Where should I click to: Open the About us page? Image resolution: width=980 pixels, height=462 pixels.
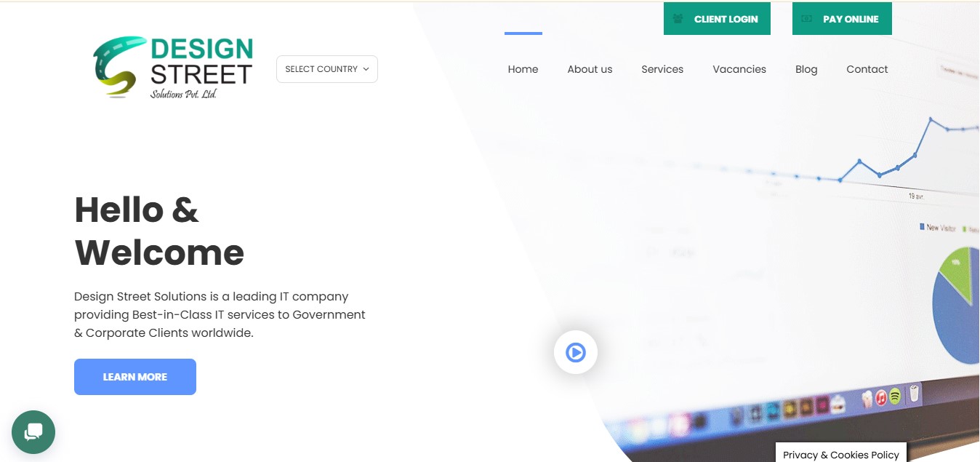click(590, 69)
